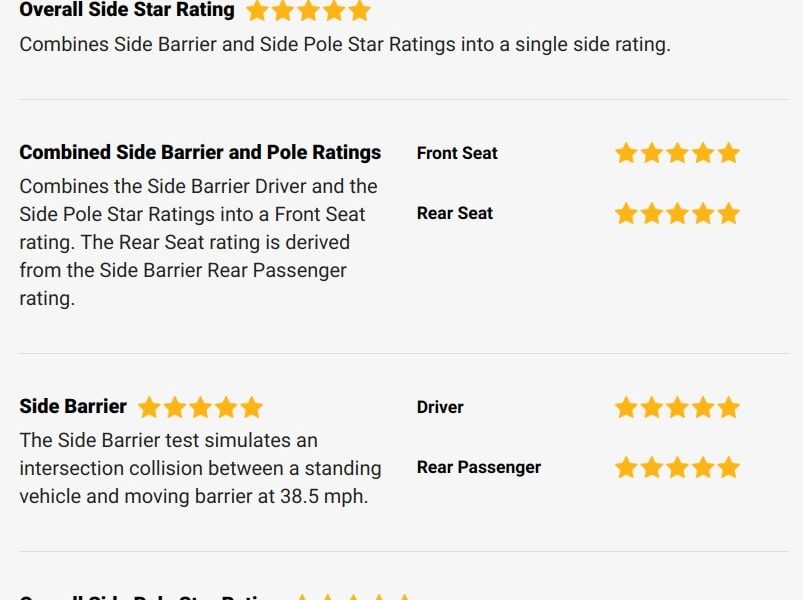
Task: Click the Rear Seat label
Action: tap(455, 213)
